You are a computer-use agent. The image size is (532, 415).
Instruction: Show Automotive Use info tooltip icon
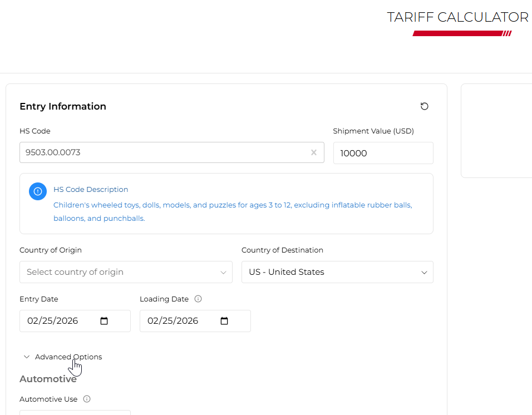(x=87, y=399)
